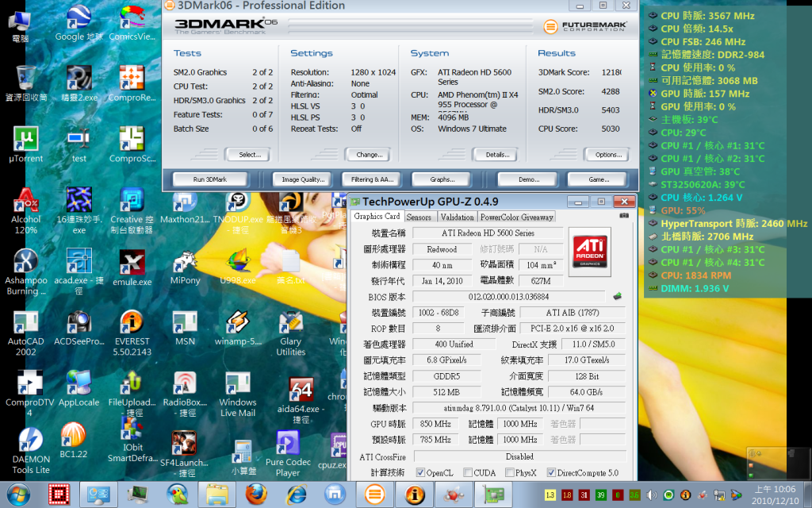The width and height of the screenshot is (812, 508).
Task: Click the device name field ATI Radeon HD 5600 Series
Action: coord(488,233)
